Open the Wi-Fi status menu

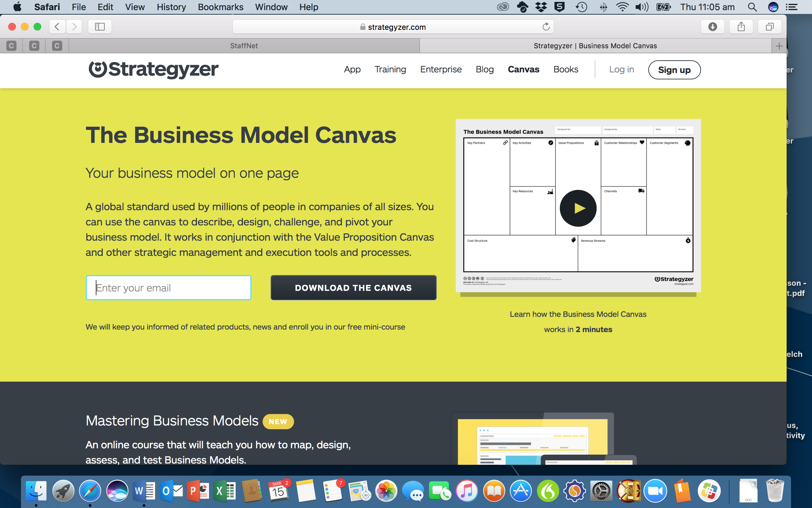(622, 7)
